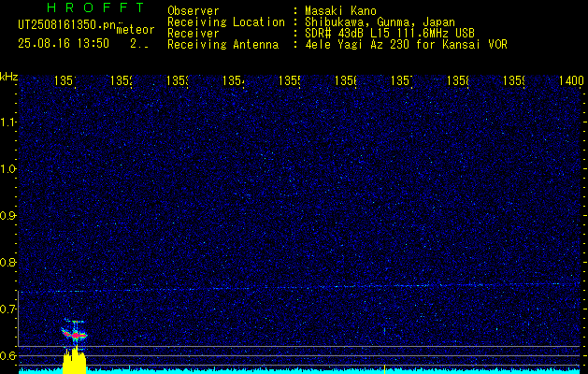Click the 0.7 kHz frequency axis label
588x374 pixels.
click(7, 309)
